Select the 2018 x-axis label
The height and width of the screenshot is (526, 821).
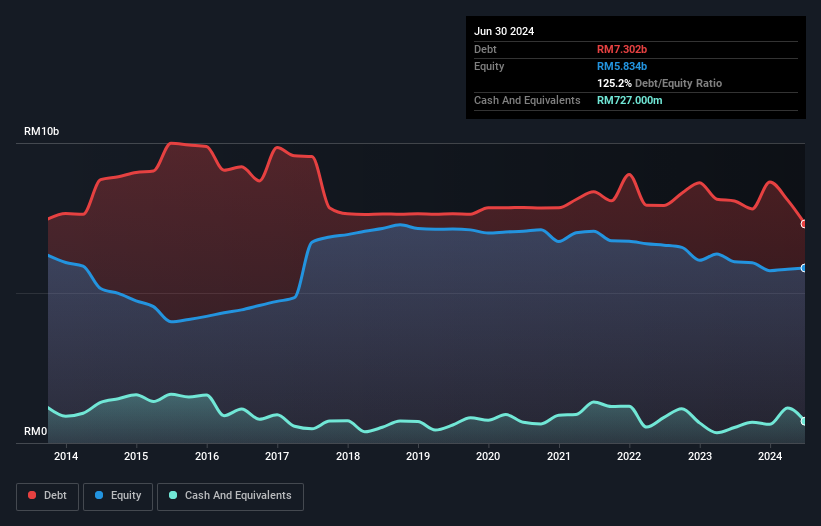click(x=348, y=456)
